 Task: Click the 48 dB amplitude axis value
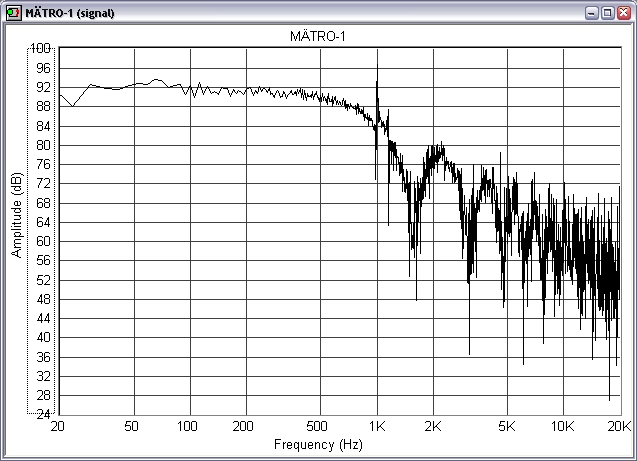click(x=43, y=299)
